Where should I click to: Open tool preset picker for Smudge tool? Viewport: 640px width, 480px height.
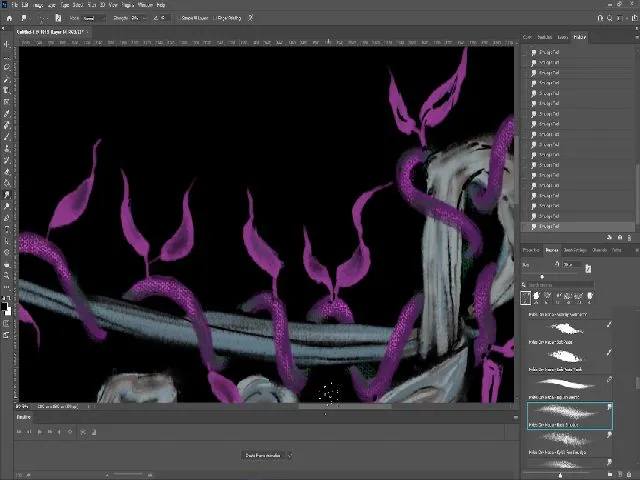point(24,18)
